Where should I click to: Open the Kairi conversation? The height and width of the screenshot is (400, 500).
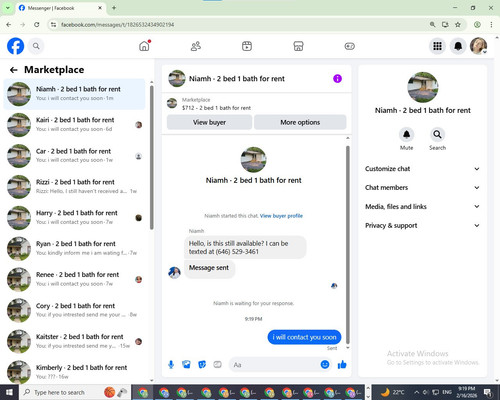coord(75,125)
